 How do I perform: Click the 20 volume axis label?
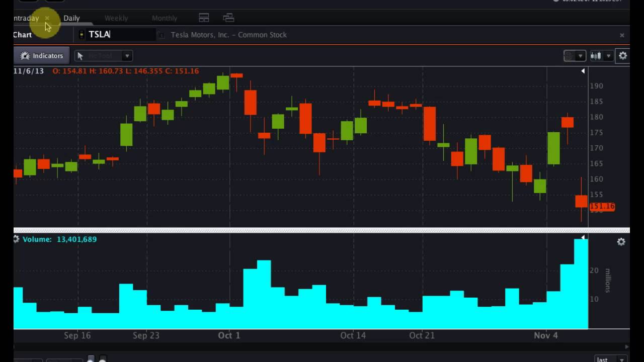pos(594,270)
